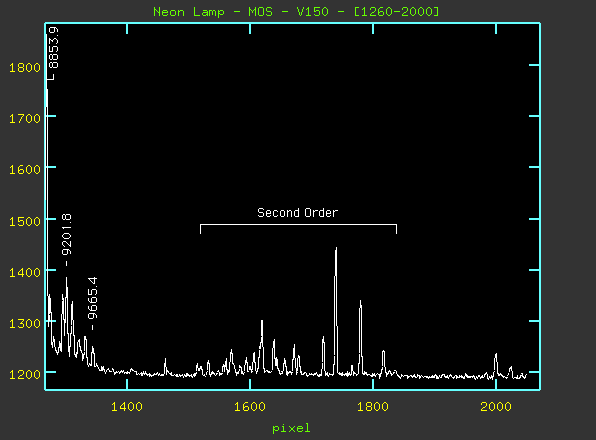596x440 pixels.
Task: Click x-axis tick label 2000
Action: coord(496,407)
